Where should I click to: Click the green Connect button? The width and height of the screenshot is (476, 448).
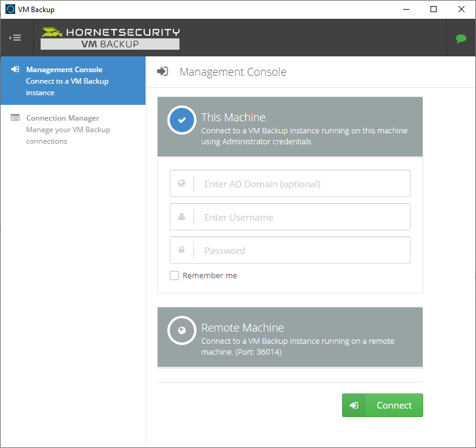pos(382,405)
